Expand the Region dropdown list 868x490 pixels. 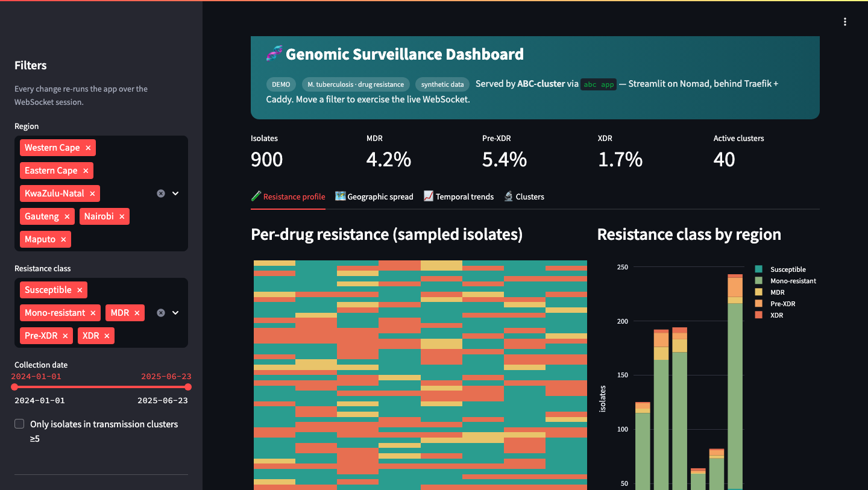point(175,193)
